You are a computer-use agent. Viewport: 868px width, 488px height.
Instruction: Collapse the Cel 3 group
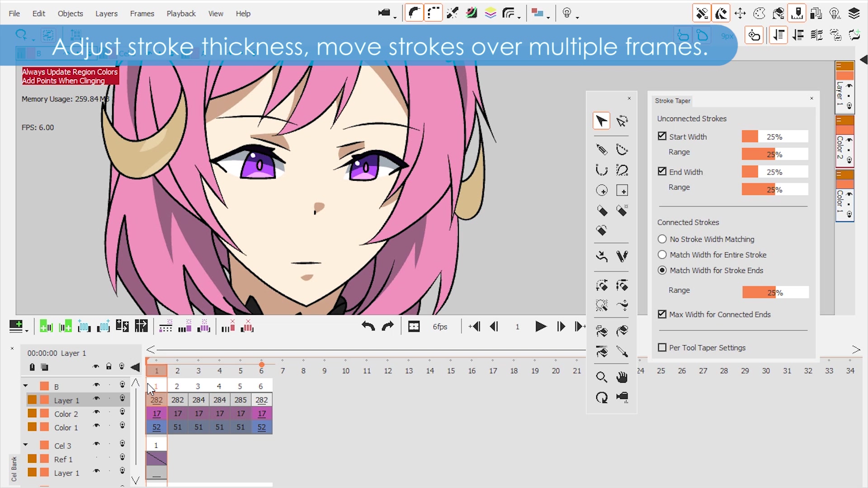coord(25,445)
